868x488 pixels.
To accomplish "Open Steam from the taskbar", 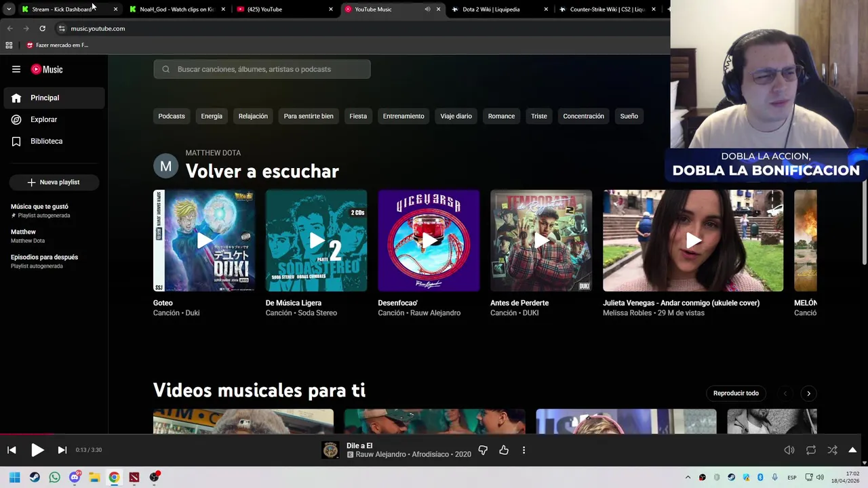I will coord(35,477).
